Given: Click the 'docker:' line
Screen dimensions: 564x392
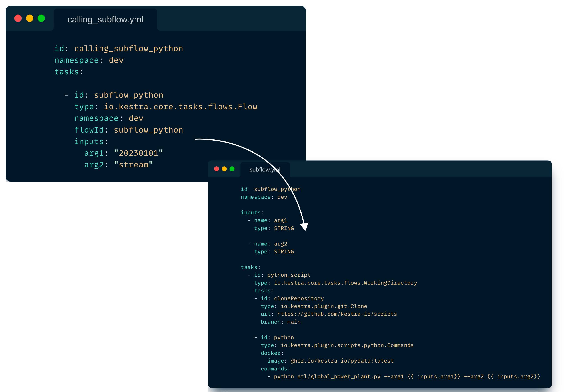Looking at the screenshot, I should (x=272, y=353).
